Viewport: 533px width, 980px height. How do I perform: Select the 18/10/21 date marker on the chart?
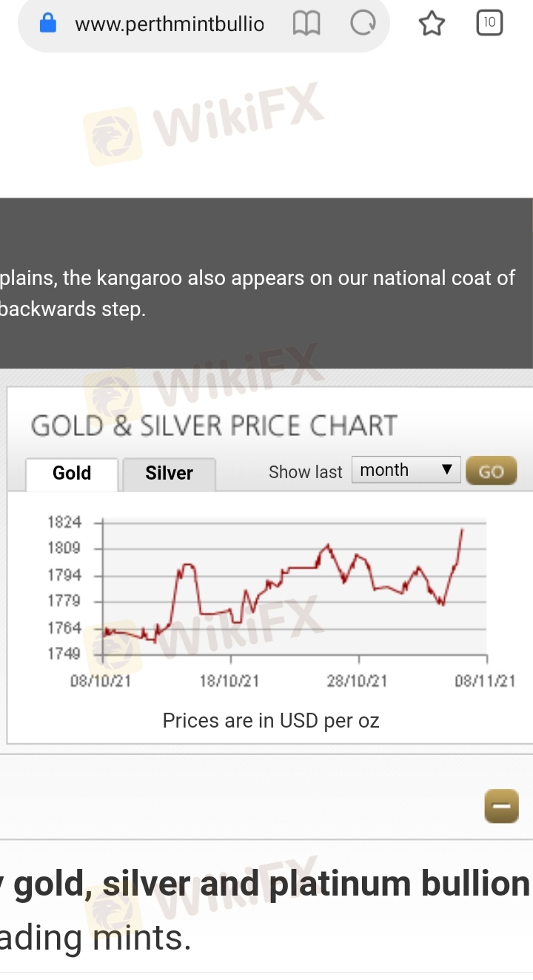[x=229, y=681]
